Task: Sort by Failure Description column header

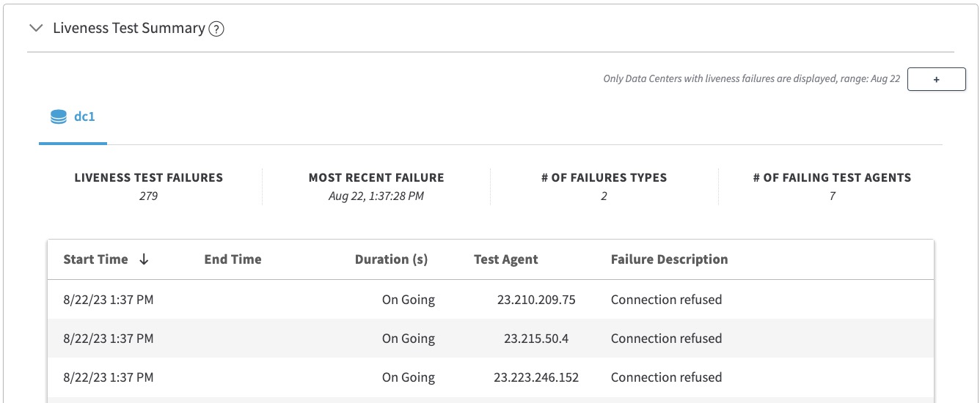Action: coord(669,259)
